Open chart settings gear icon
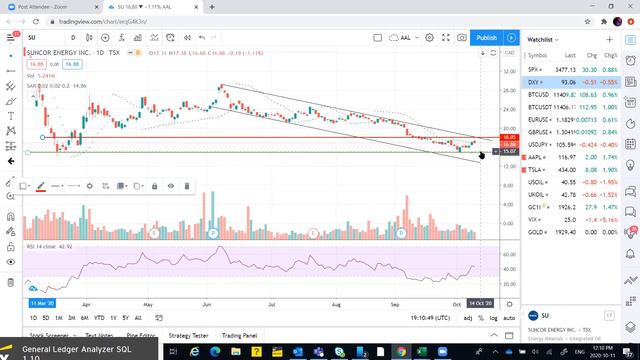This screenshot has height=360, width=640. click(429, 38)
